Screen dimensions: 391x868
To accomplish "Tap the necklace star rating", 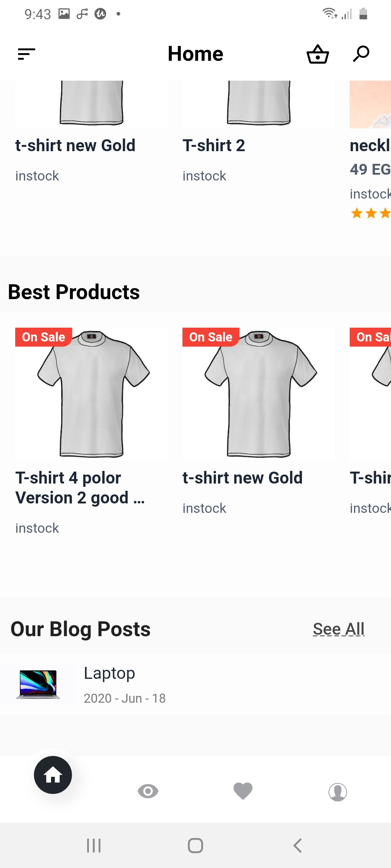I will (370, 213).
